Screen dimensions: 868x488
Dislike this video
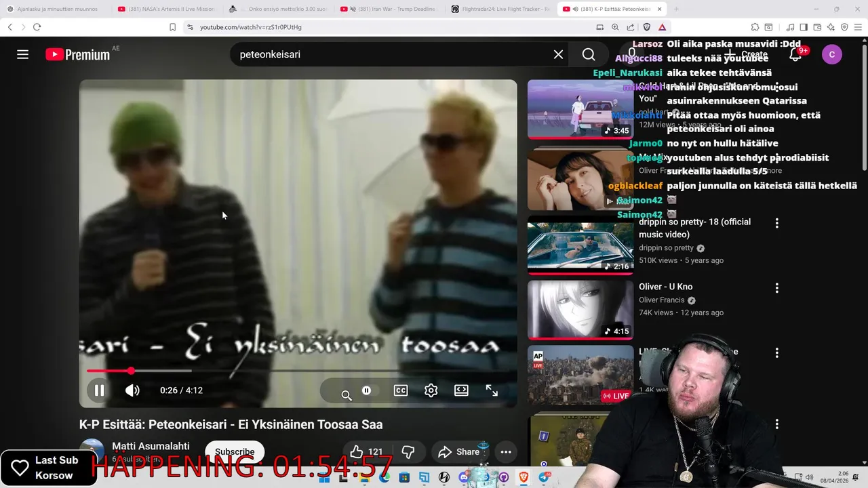(x=408, y=451)
